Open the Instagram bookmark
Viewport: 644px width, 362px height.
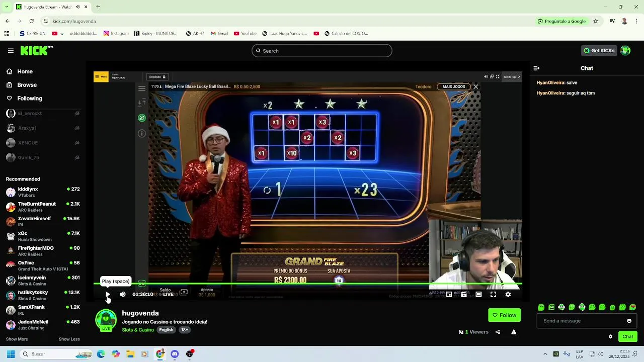pyautogui.click(x=116, y=34)
